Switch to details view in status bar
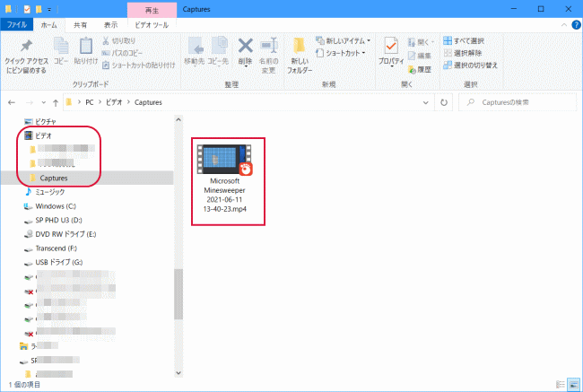The width and height of the screenshot is (583, 392). (x=561, y=385)
